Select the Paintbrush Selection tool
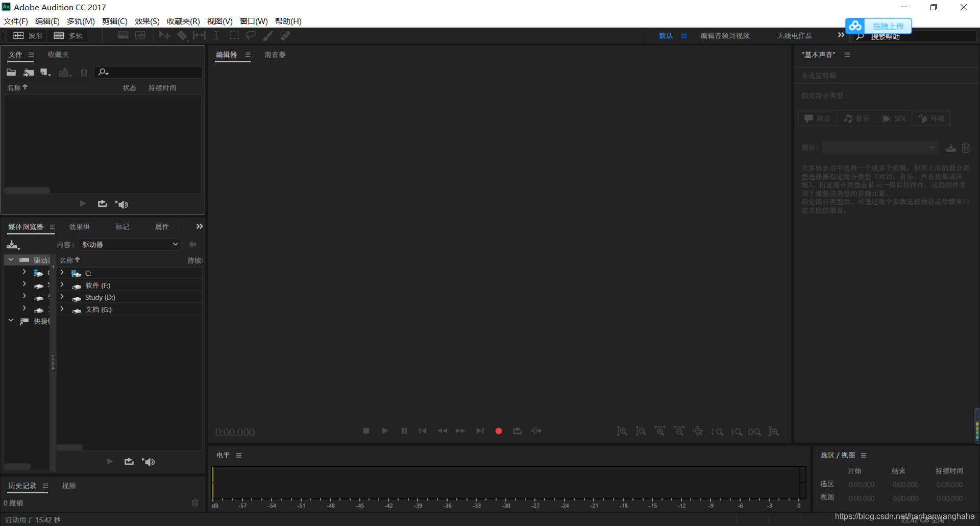This screenshot has width=980, height=526. (x=268, y=35)
